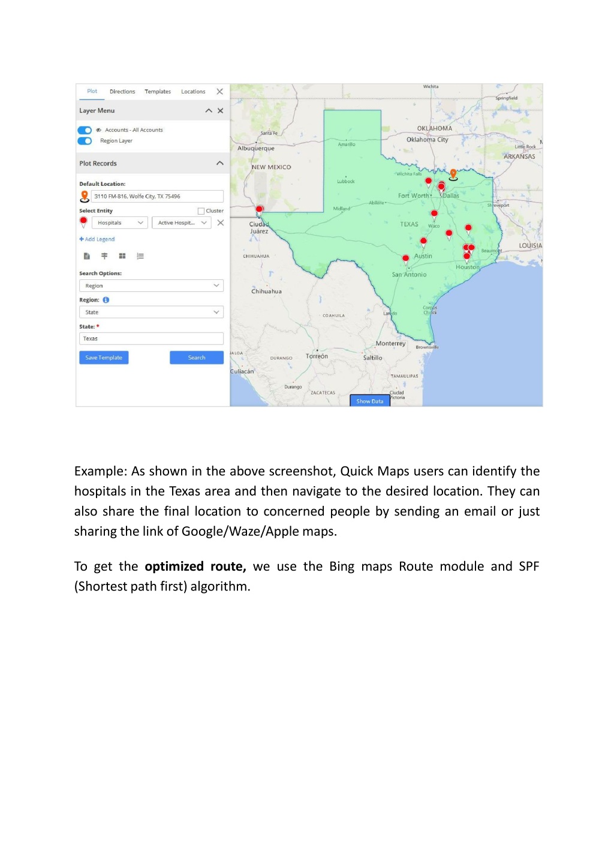
Task: Open the Hospitals entity dropdown
Action: click(120, 223)
